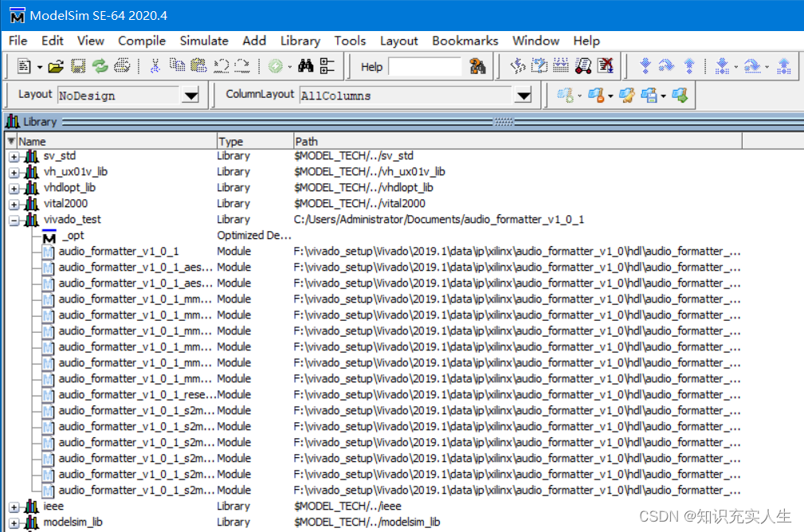Select the audio_formatter_v1_0_1 module row

[x=375, y=251]
